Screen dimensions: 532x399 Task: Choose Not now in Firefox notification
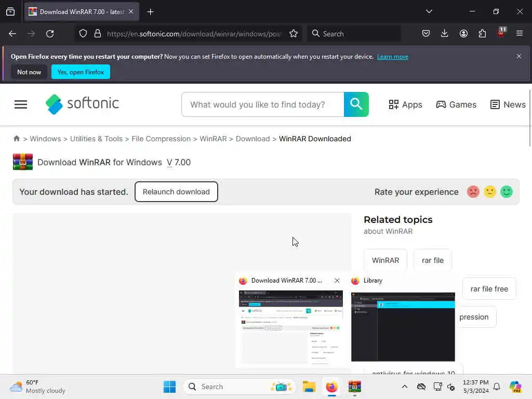tap(29, 72)
